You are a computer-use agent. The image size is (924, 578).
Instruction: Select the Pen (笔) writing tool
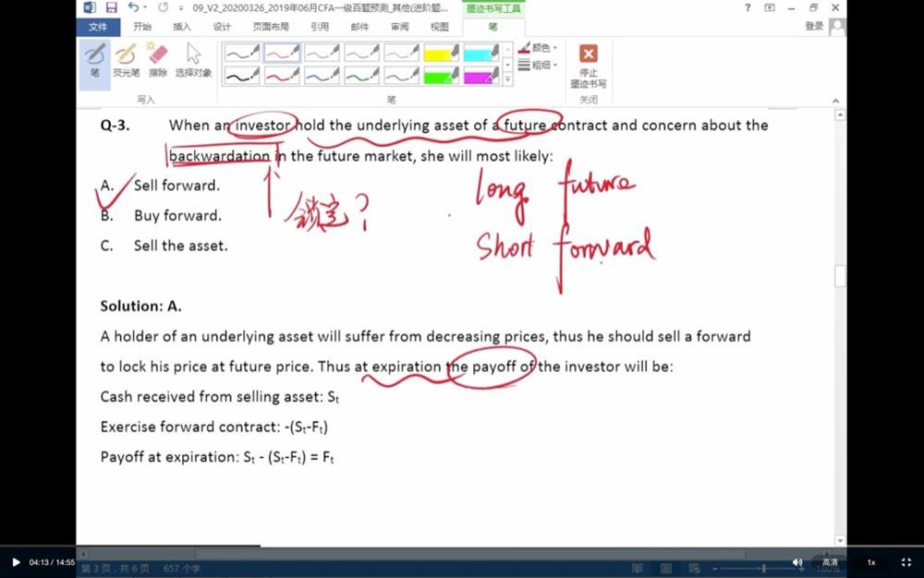click(x=94, y=61)
